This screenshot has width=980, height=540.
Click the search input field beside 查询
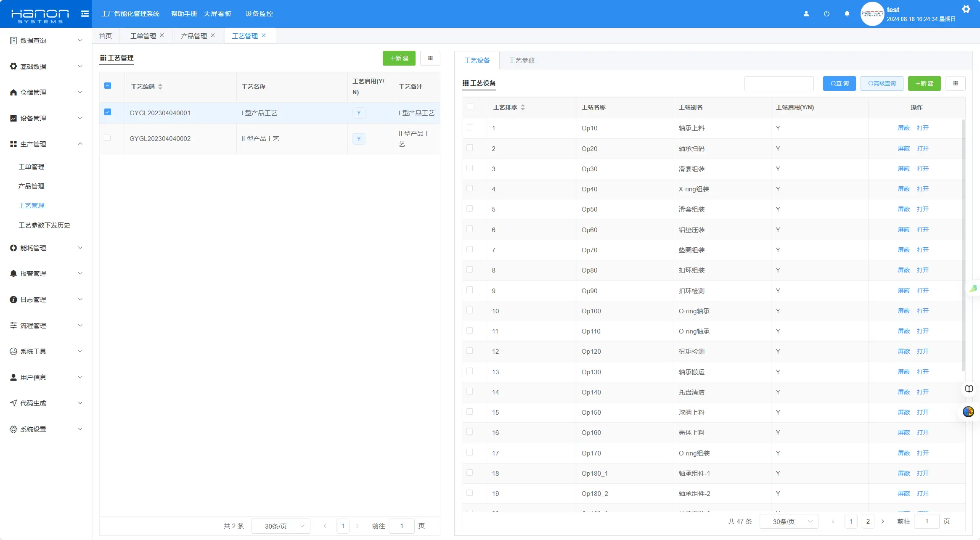click(x=779, y=84)
